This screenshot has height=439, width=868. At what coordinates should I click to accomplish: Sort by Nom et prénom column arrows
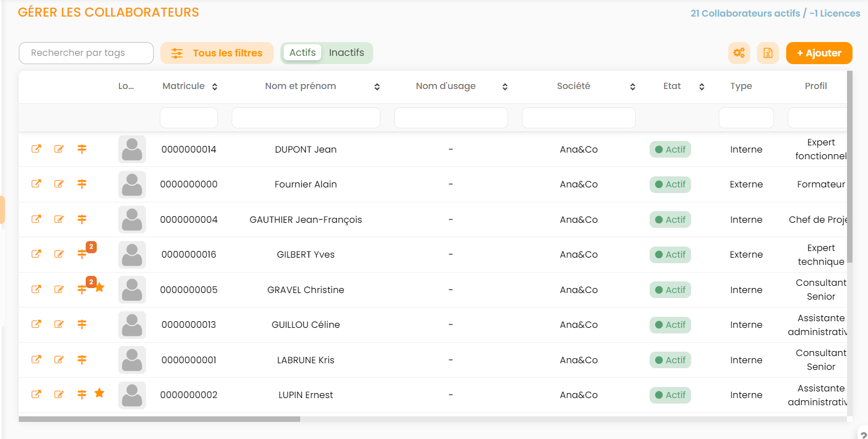(x=377, y=87)
